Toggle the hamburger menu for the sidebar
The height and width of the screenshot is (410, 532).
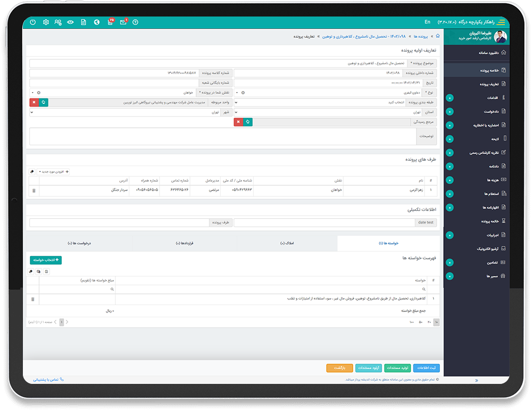[x=501, y=22]
